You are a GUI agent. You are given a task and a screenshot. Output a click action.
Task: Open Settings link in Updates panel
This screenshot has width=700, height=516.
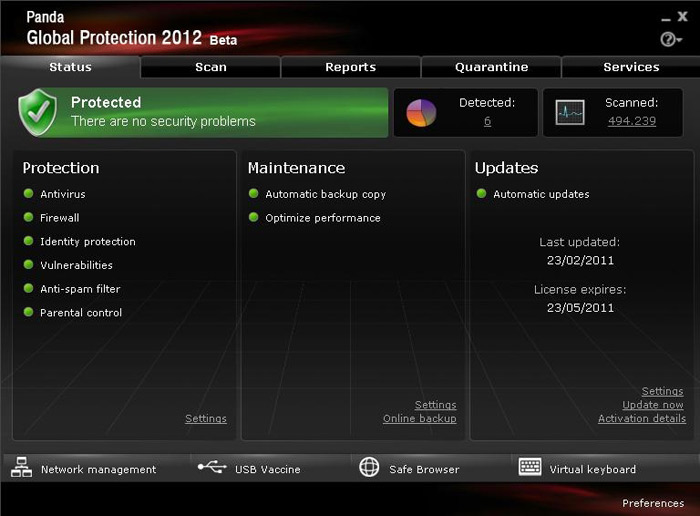coord(662,391)
